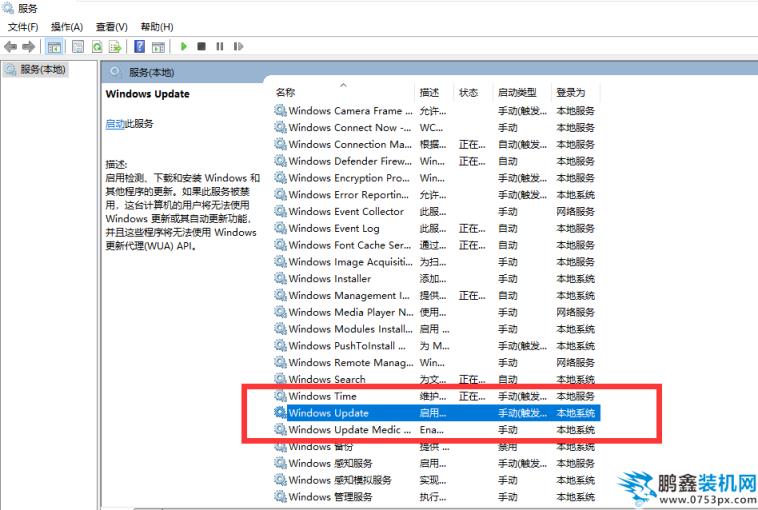
Task: Click gear icon of Windows Camera Frame row
Action: 280,110
